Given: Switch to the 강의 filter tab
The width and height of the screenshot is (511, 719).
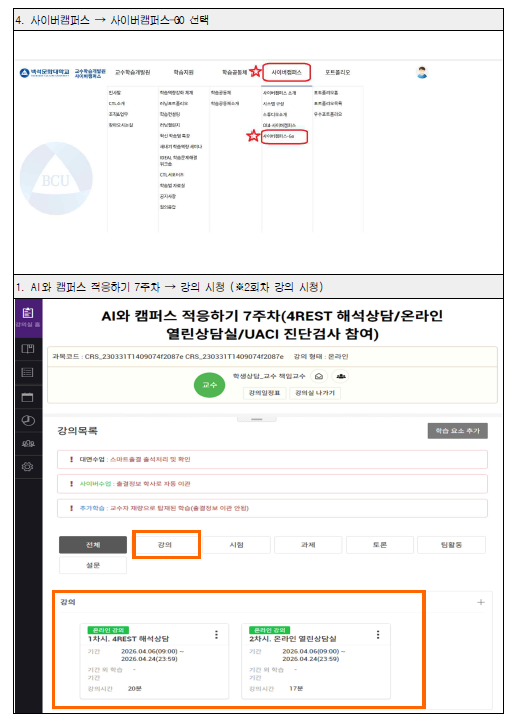Looking at the screenshot, I should (x=165, y=545).
